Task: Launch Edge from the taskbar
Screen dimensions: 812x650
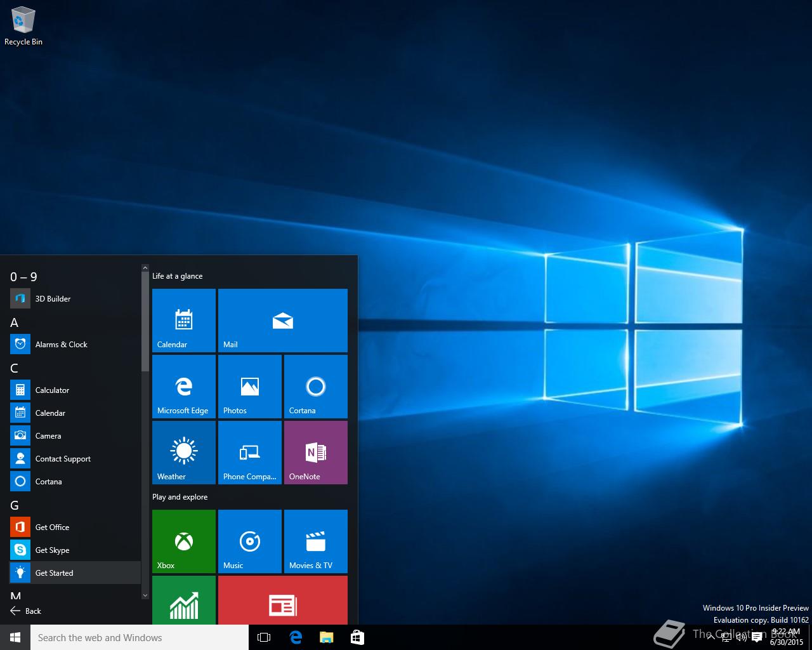Action: 295,637
